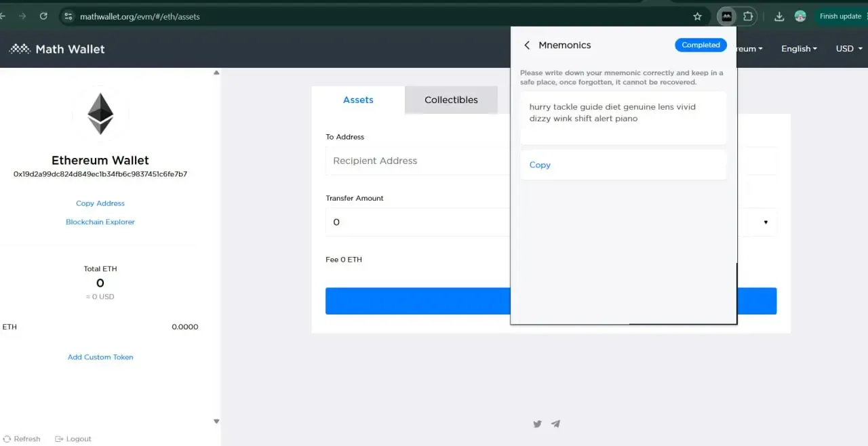Viewport: 868px width, 446px height.
Task: Click Copy Address link
Action: tap(100, 203)
